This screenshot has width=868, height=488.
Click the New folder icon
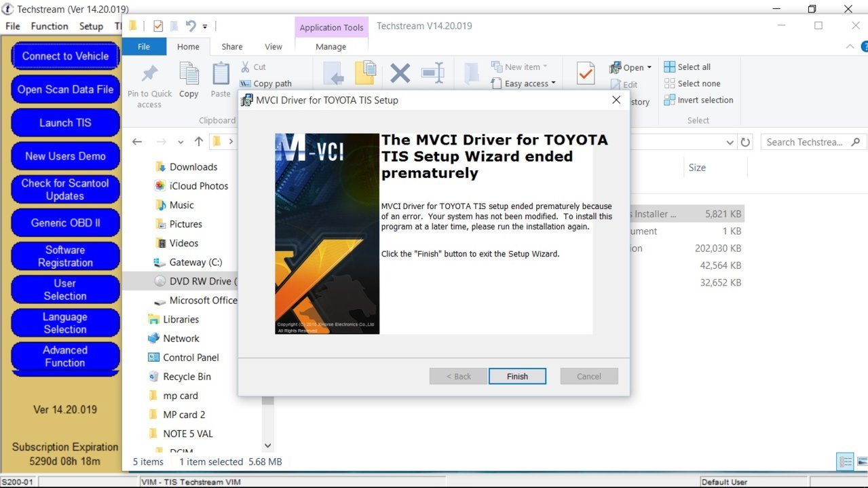(x=472, y=73)
